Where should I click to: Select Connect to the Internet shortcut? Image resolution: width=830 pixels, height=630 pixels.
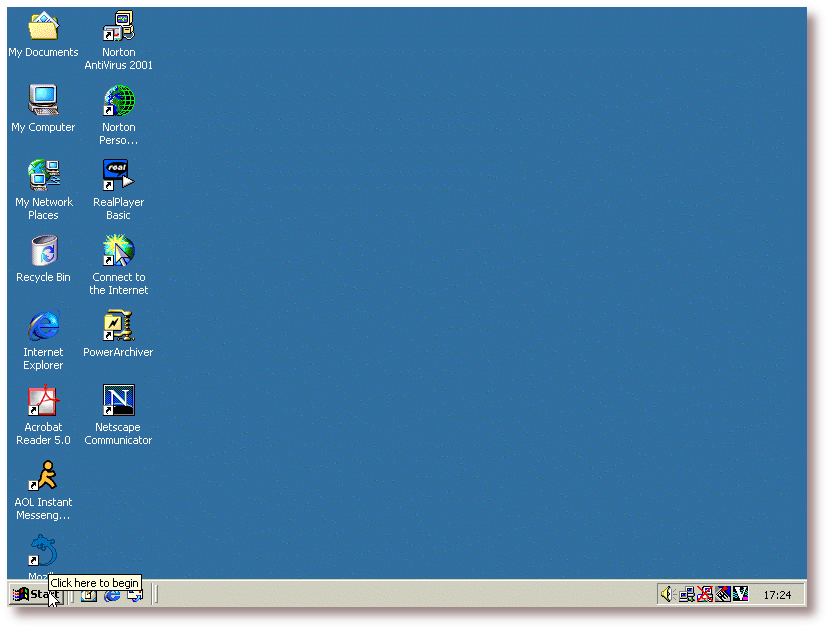point(118,251)
